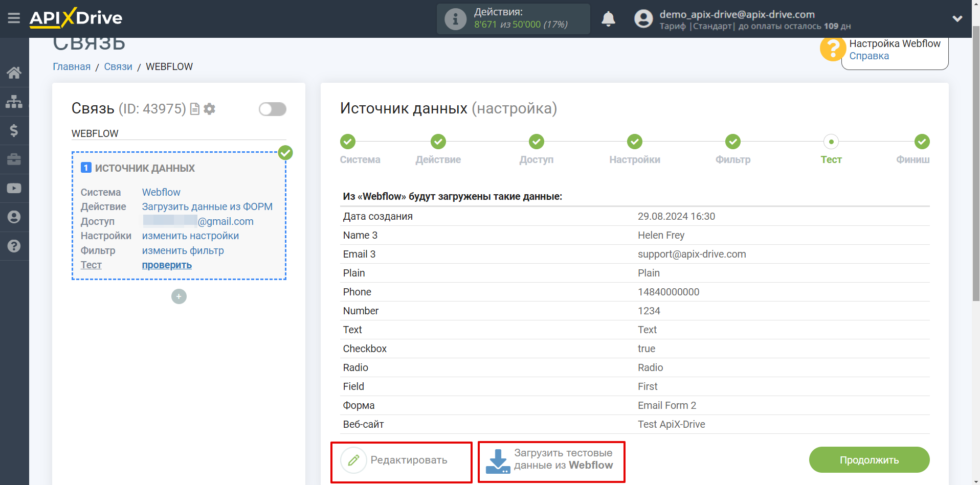Screen dimensions: 980x485
Task: Go to the Система step
Action: [x=348, y=142]
